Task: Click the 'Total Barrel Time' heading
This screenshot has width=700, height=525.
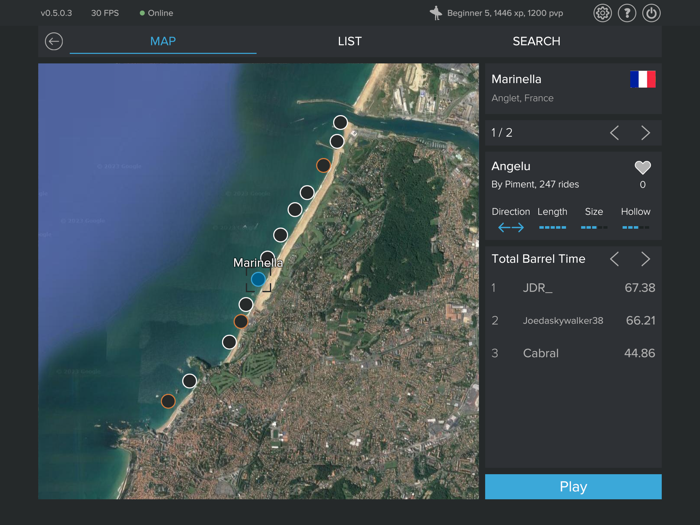Action: [538, 259]
